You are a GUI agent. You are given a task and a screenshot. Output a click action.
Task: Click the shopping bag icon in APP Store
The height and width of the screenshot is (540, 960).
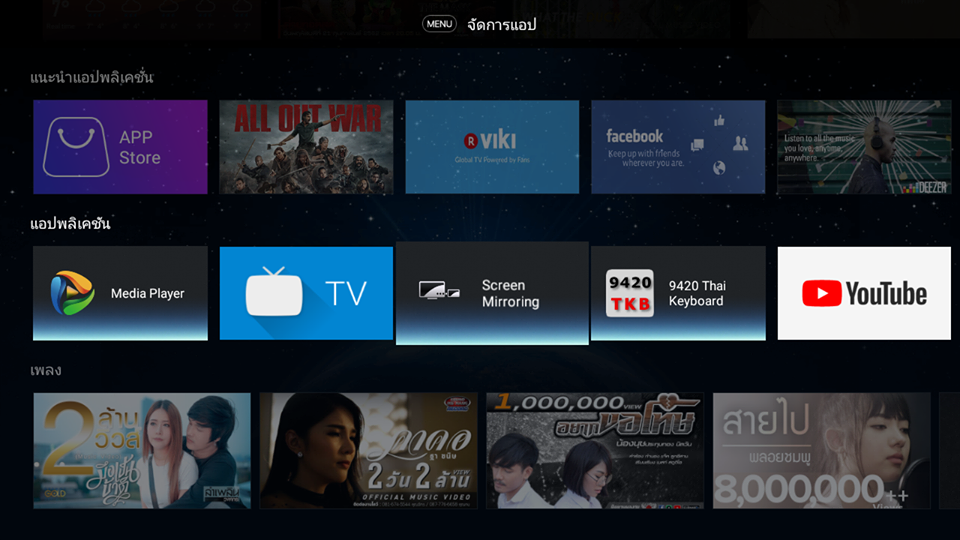pos(76,148)
